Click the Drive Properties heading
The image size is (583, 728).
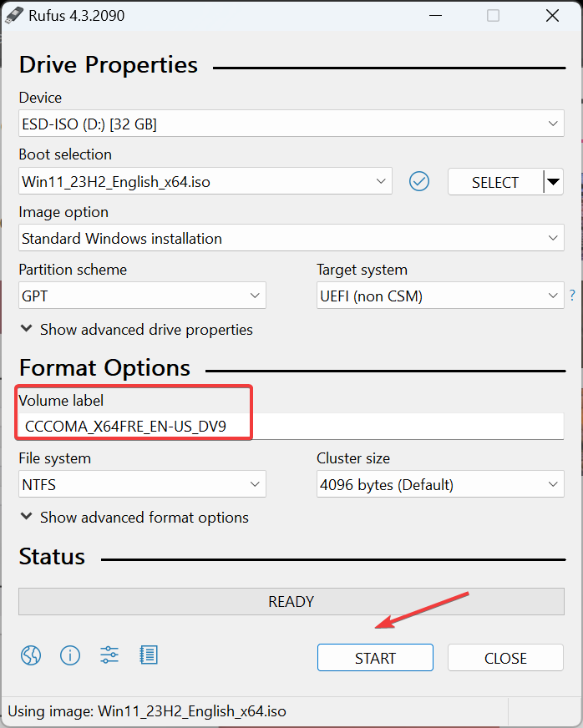tap(109, 64)
